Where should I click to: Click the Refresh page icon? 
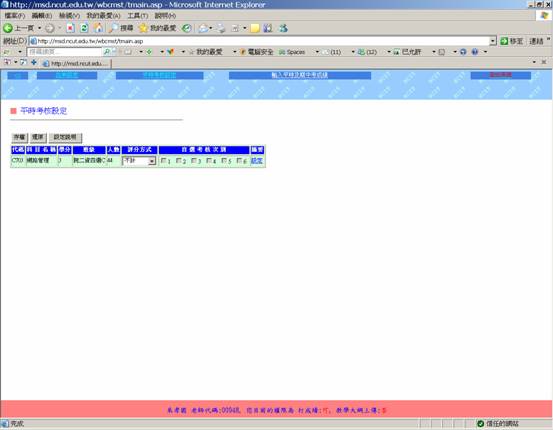(x=84, y=28)
